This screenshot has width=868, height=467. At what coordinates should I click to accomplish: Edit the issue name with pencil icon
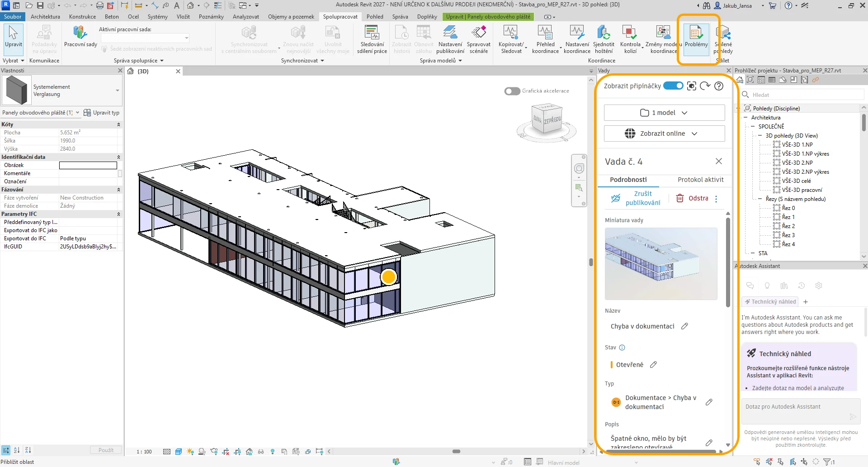click(x=684, y=326)
